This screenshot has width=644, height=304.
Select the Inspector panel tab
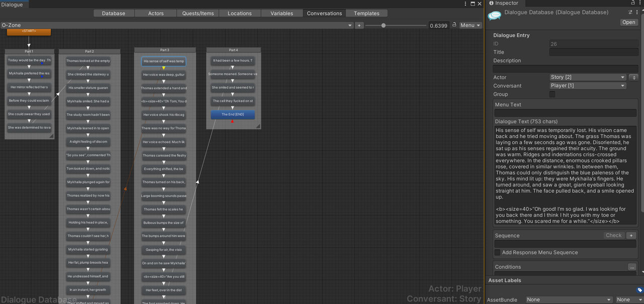(x=505, y=3)
